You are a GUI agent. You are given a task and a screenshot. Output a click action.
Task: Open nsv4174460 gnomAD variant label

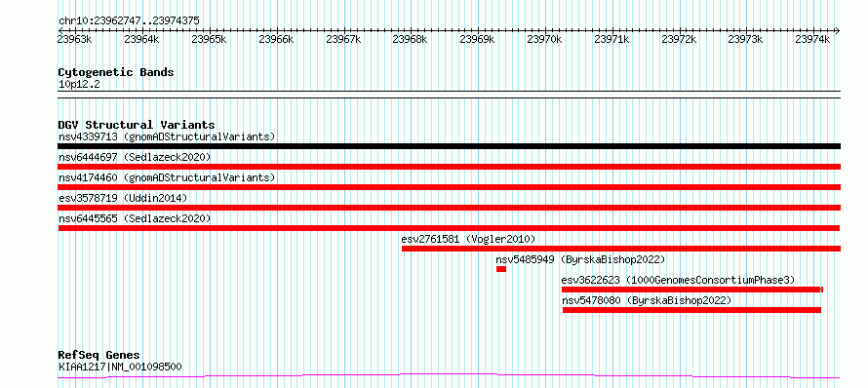click(x=167, y=177)
